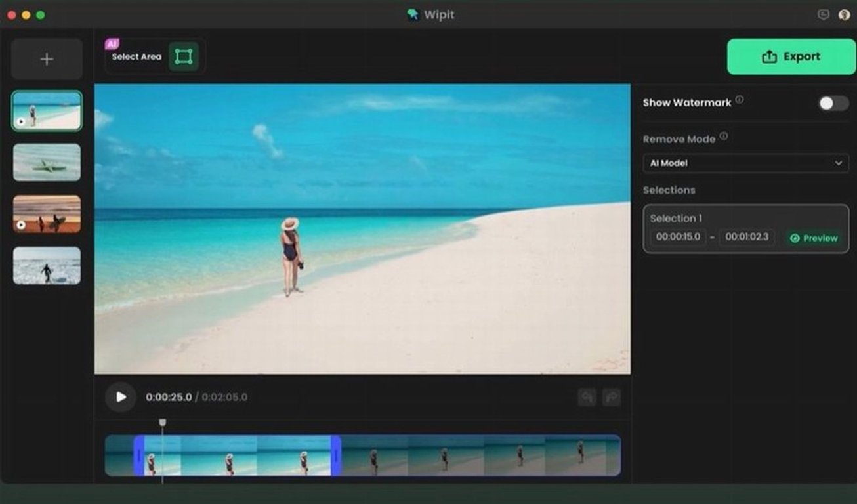This screenshot has height=504, width=857.
Task: Click the Selections heading
Action: (x=669, y=190)
